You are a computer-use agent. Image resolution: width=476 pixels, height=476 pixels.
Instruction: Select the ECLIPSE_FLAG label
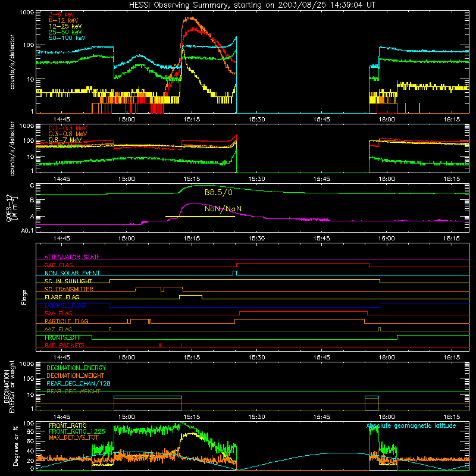pyautogui.click(x=65, y=305)
